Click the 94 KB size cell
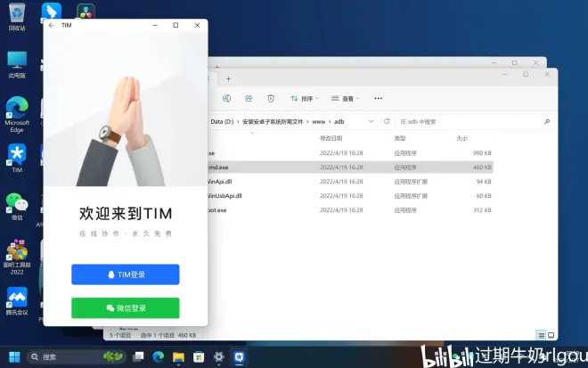The height and width of the screenshot is (368, 588). 484,182
